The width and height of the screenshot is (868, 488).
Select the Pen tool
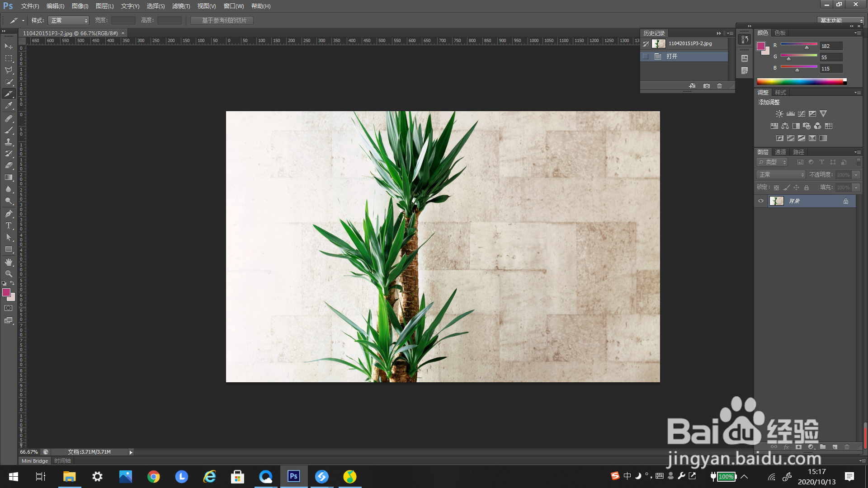pos(9,214)
